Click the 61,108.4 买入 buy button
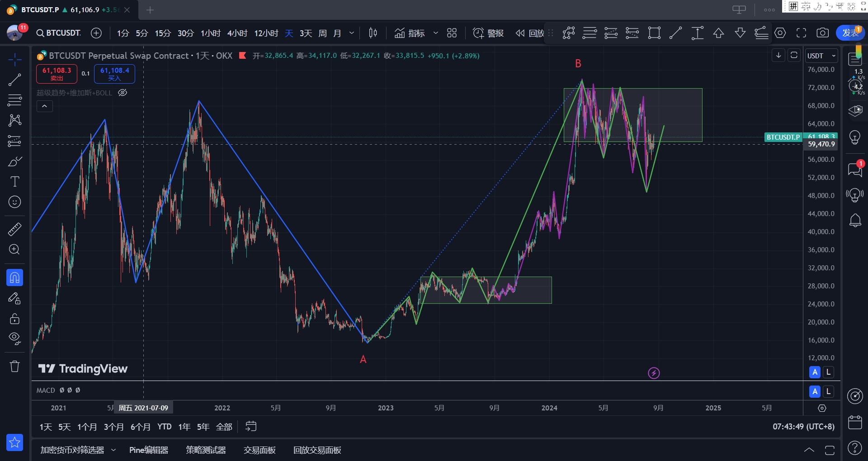The height and width of the screenshot is (461, 868). pyautogui.click(x=114, y=74)
